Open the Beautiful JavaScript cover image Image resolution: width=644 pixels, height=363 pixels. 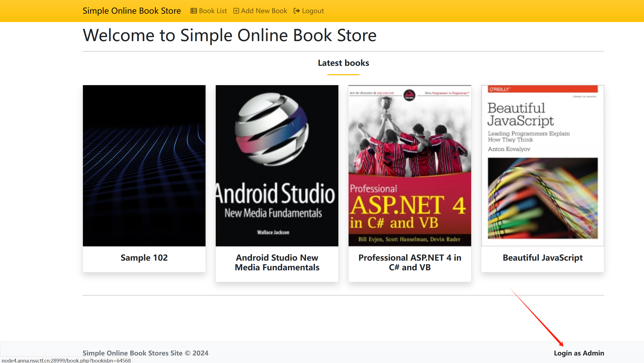(x=543, y=166)
